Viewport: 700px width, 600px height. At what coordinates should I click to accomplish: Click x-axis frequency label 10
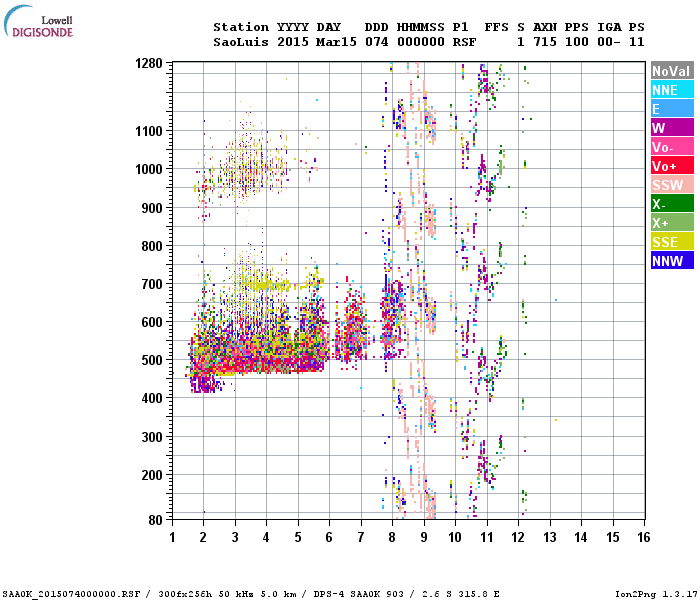point(455,537)
